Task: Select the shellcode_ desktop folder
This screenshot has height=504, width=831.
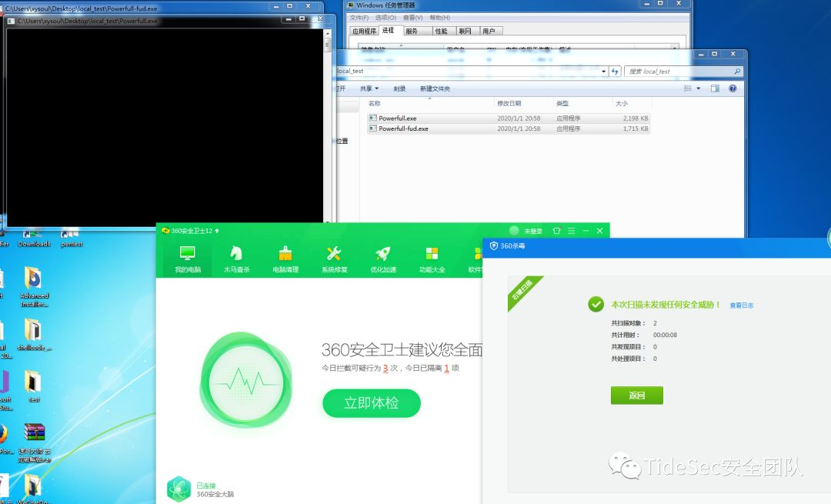Action: [x=34, y=335]
